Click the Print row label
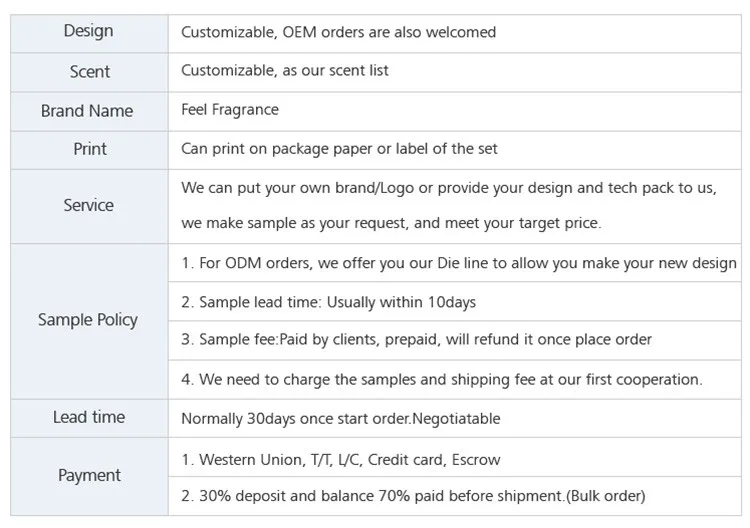 pyautogui.click(x=89, y=149)
